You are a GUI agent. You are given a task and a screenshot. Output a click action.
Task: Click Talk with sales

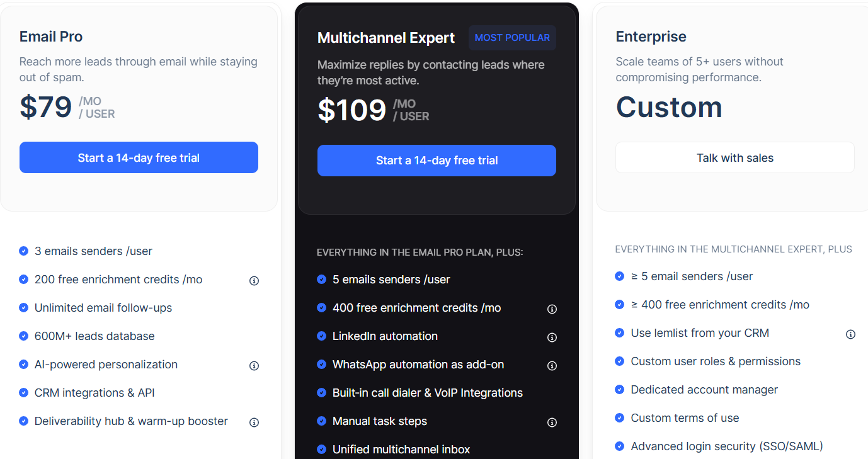(734, 157)
